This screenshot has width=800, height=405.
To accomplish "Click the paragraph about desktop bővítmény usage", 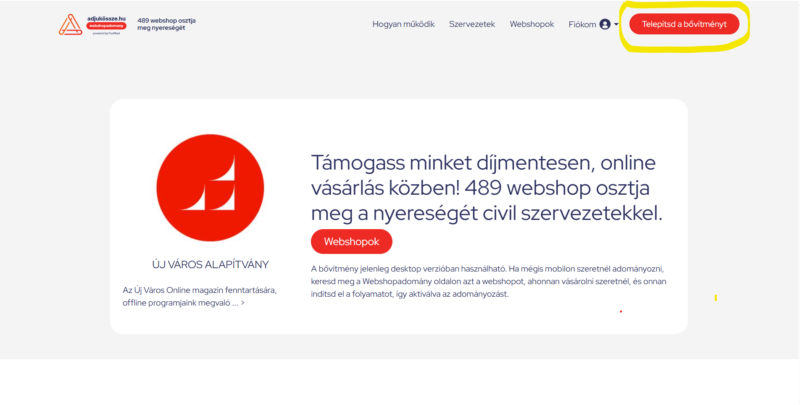I will (489, 281).
